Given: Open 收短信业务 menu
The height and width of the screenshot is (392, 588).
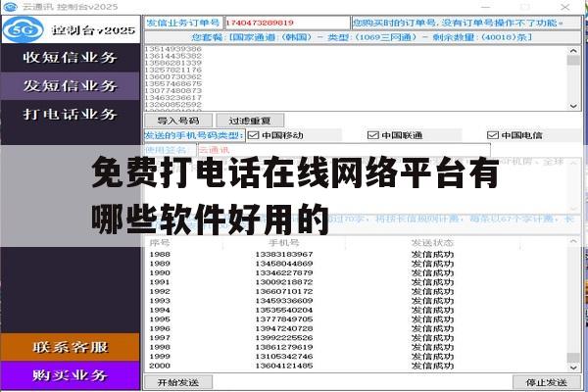Looking at the screenshot, I should pos(71,58).
